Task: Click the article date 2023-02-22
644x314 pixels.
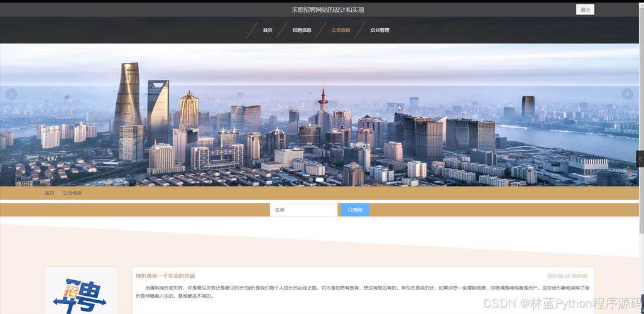Action: [567, 276]
